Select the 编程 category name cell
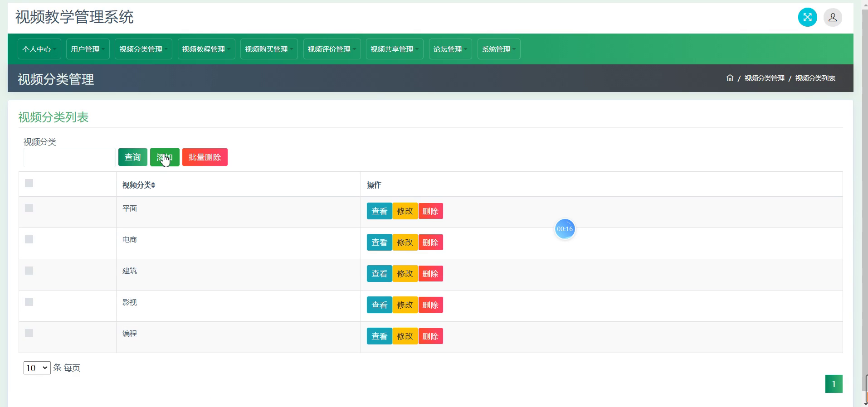Screen dimensions: 868x407 tap(239, 337)
